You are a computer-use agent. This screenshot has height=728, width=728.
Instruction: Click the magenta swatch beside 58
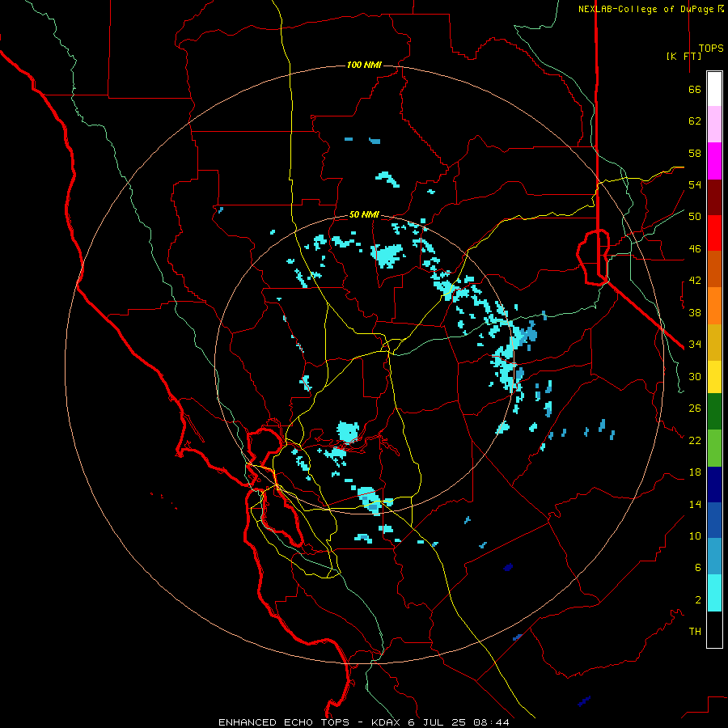714,161
